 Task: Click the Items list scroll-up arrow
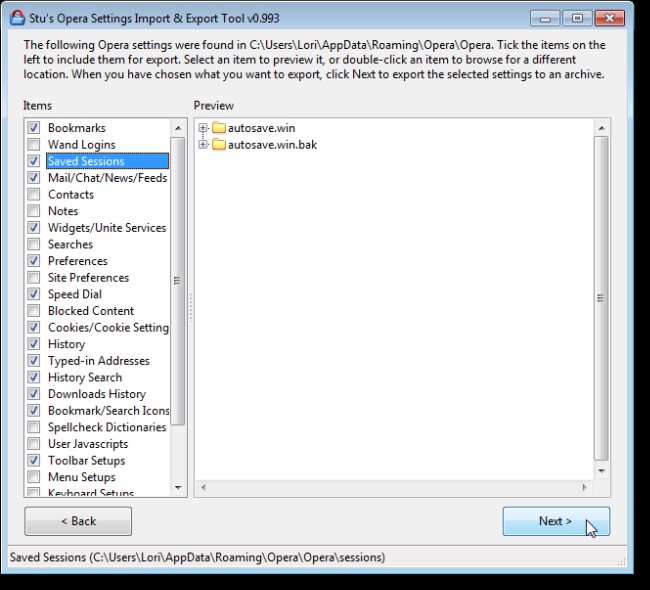(x=178, y=128)
